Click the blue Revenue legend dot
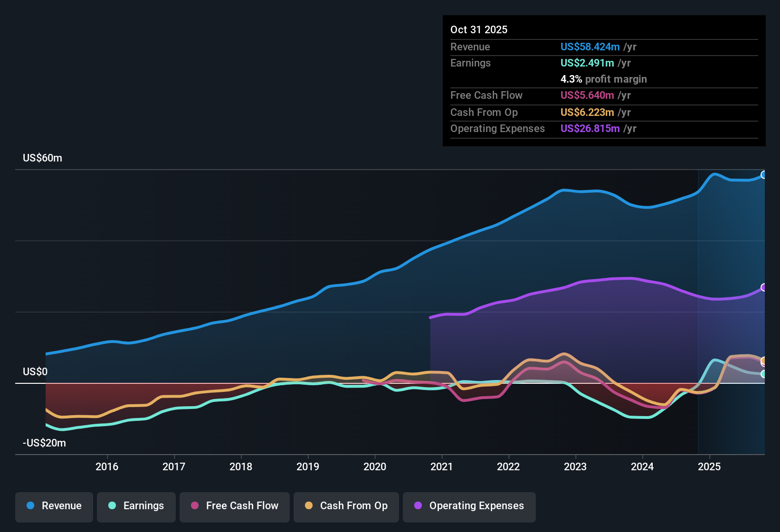The width and height of the screenshot is (780, 532). pyautogui.click(x=29, y=506)
